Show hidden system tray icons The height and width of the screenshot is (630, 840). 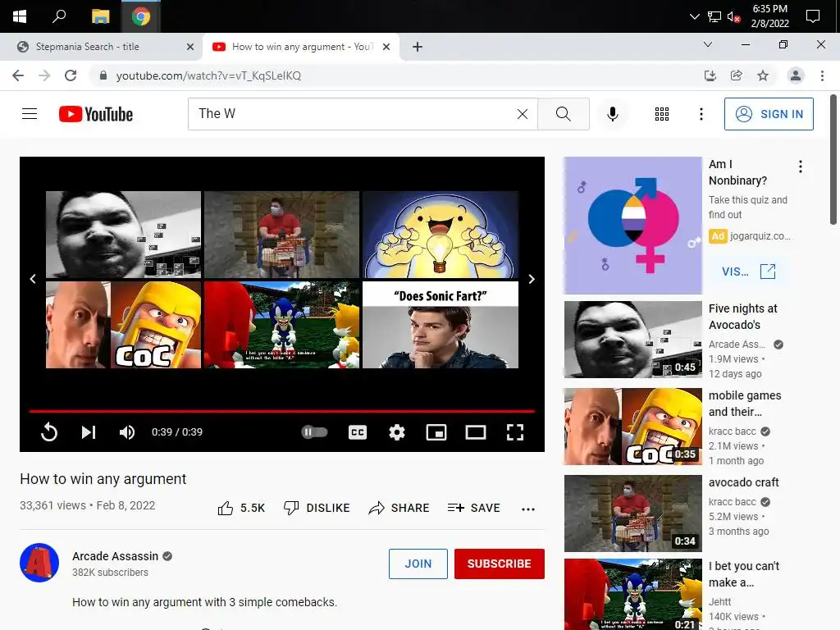tap(694, 16)
